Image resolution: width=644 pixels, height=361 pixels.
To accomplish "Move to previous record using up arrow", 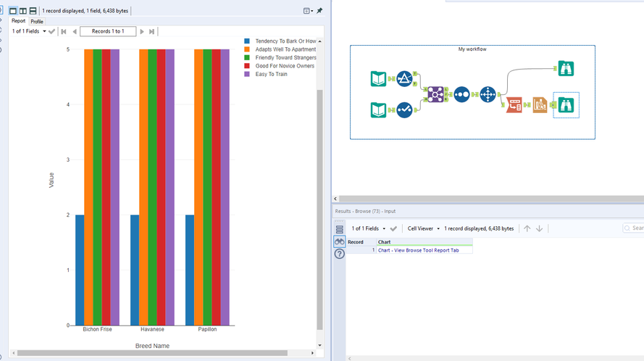I will (527, 228).
